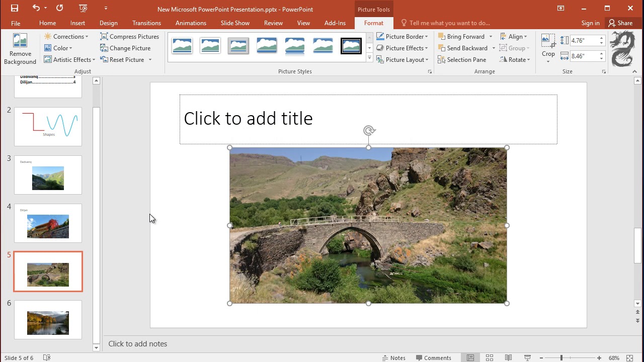Image resolution: width=644 pixels, height=362 pixels.
Task: Click the Sign in link
Action: 590,23
